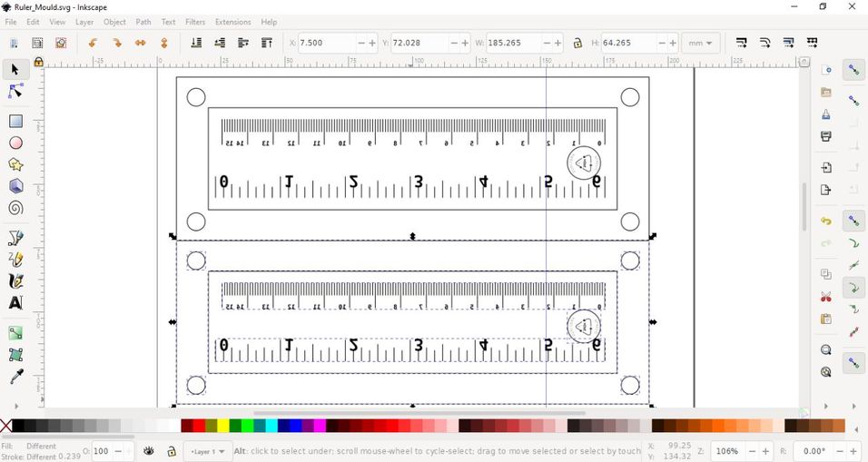Screen dimensions: 868x462
Task: Toggle scale stroke width option
Action: point(742,43)
